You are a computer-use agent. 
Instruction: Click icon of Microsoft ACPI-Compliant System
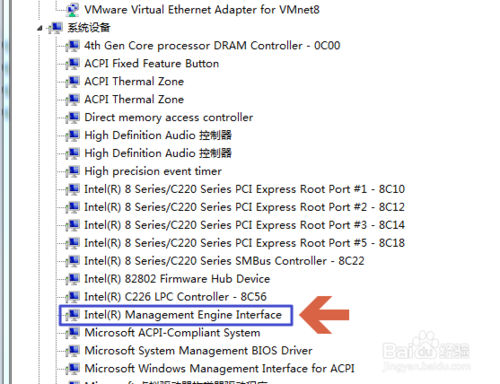(72, 333)
